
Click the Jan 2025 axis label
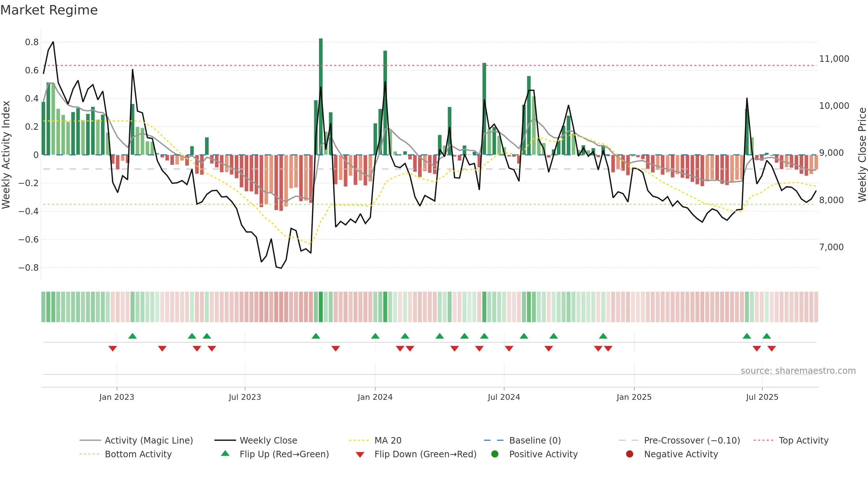[634, 397]
